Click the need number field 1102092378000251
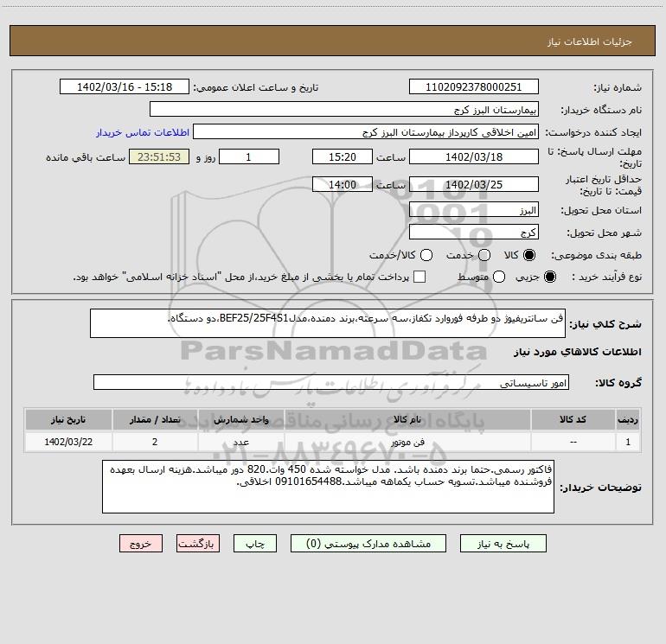666x644 pixels. coord(474,87)
